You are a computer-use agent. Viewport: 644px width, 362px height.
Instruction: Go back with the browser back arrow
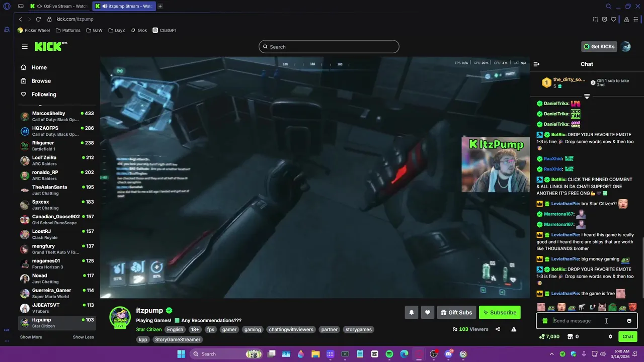(x=20, y=19)
